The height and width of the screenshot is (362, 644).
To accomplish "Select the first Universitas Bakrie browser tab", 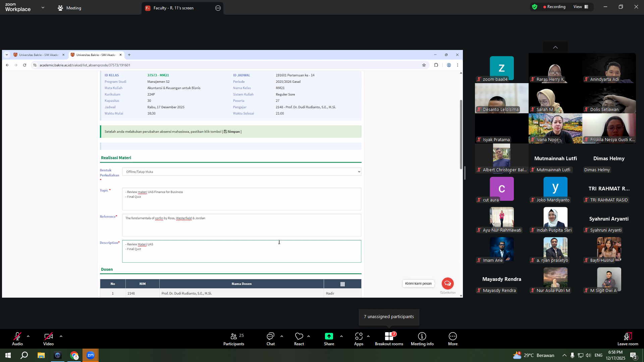I will [39, 55].
